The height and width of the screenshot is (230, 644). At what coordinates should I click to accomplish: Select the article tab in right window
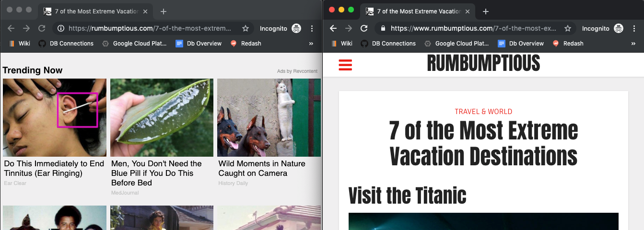(418, 11)
